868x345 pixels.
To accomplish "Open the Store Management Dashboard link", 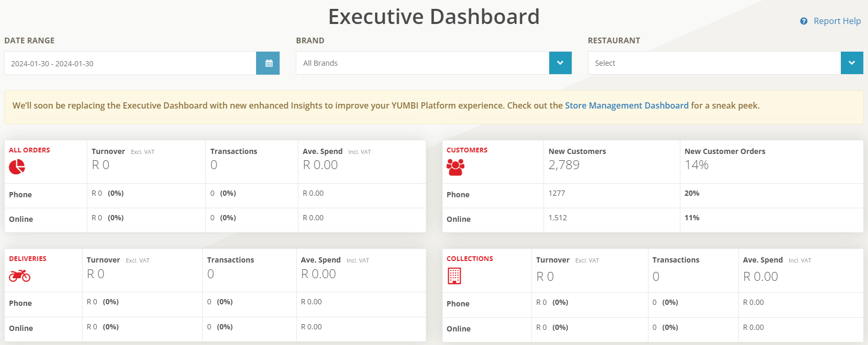I will click(627, 105).
